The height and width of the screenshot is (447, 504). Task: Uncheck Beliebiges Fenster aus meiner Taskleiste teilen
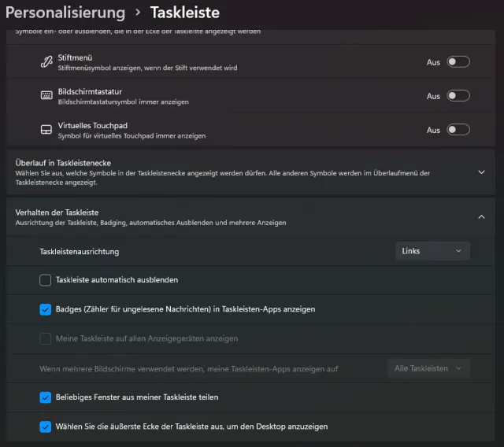46,397
